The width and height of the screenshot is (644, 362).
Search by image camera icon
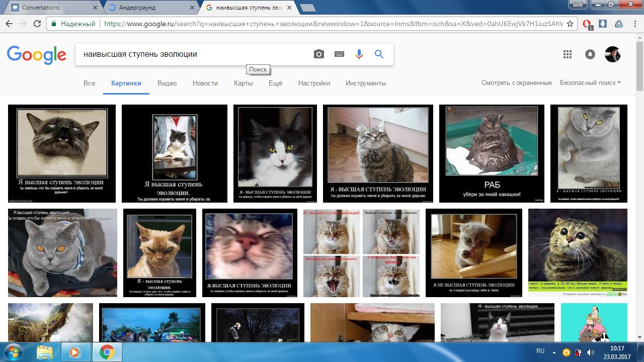pos(319,54)
